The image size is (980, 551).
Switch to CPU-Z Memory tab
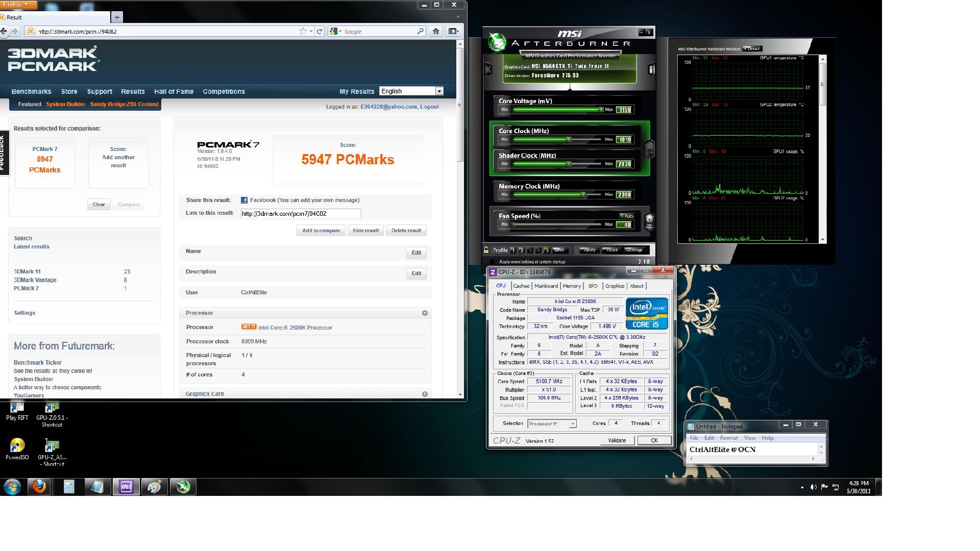pyautogui.click(x=572, y=286)
